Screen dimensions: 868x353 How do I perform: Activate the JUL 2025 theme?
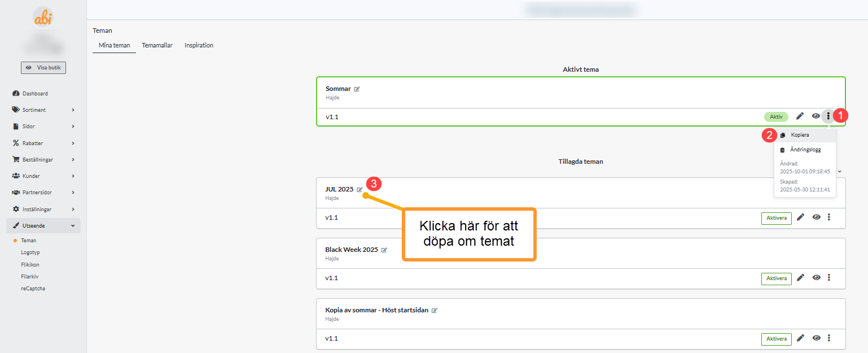point(776,218)
